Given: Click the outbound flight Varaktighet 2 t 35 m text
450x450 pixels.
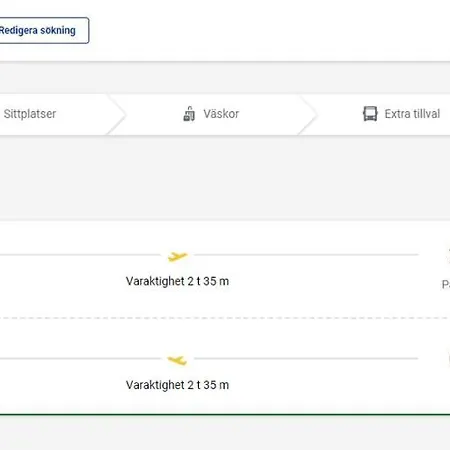Looking at the screenshot, I should tap(177, 281).
